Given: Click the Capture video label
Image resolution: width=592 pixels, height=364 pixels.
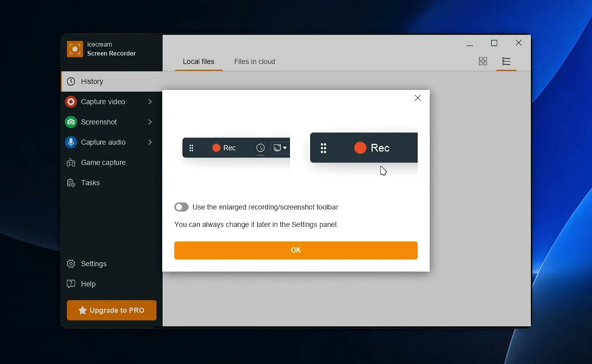Looking at the screenshot, I should tap(103, 102).
